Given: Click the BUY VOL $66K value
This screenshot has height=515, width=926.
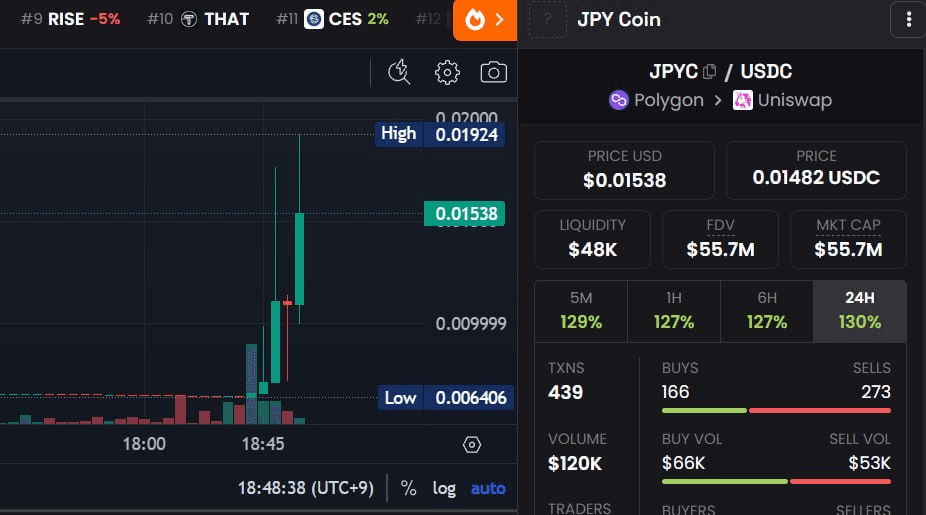Looking at the screenshot, I should tap(683, 463).
